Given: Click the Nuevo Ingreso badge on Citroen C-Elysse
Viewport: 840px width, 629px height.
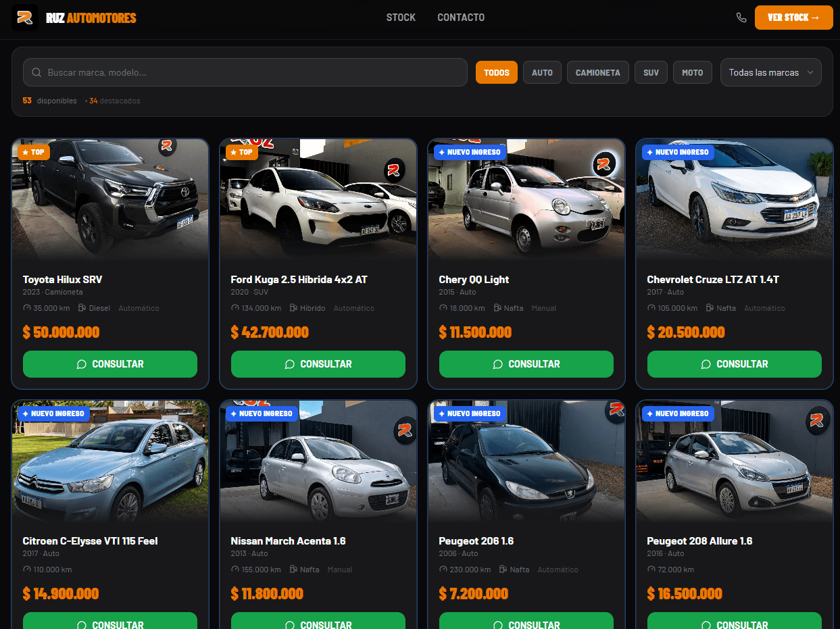Looking at the screenshot, I should 53,413.
